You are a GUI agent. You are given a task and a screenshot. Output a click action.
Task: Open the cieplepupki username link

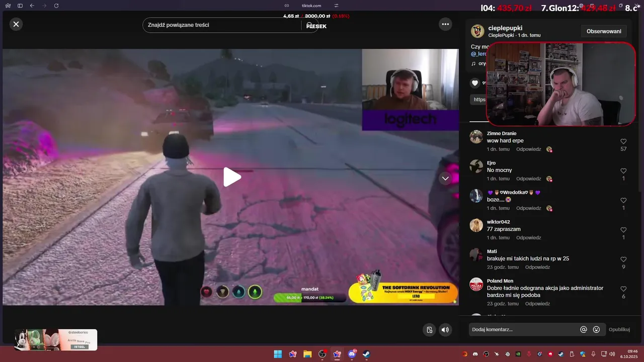coord(505,28)
